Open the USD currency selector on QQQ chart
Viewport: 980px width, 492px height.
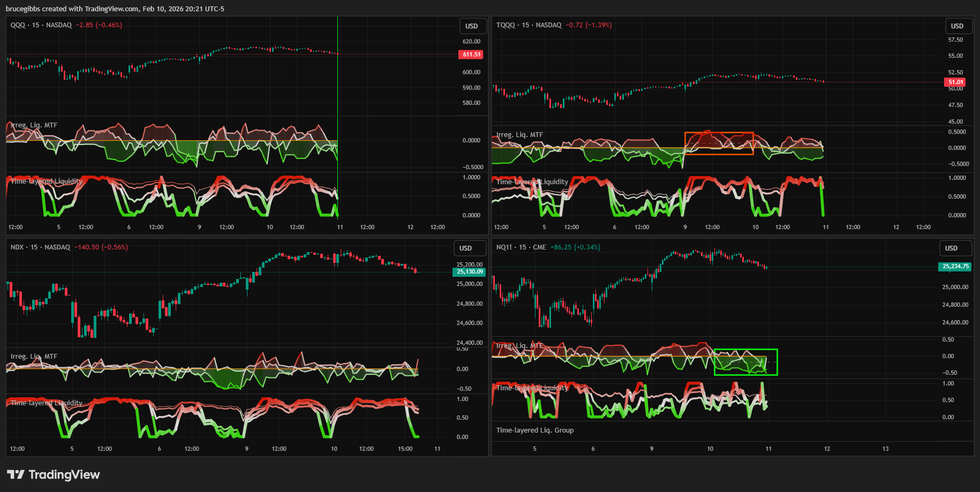pyautogui.click(x=471, y=26)
